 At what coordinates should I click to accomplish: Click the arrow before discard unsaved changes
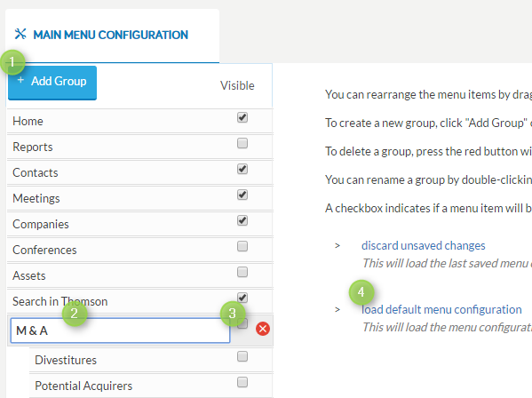[x=337, y=246]
